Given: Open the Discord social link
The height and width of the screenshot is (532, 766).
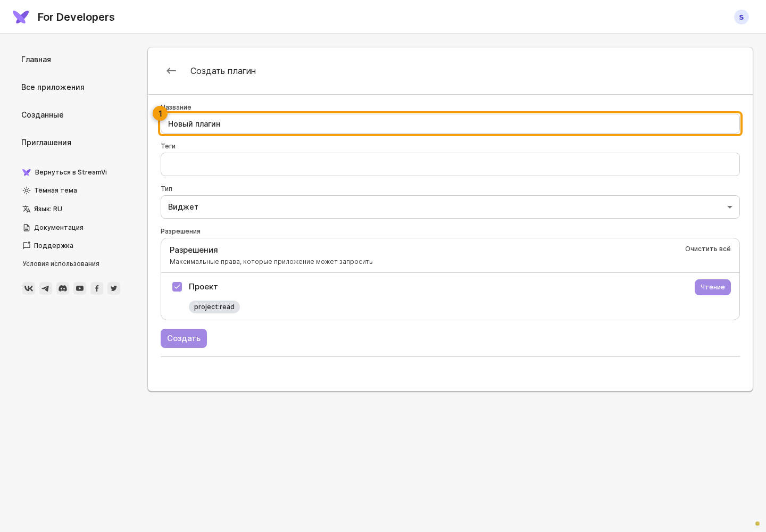Looking at the screenshot, I should 63,288.
